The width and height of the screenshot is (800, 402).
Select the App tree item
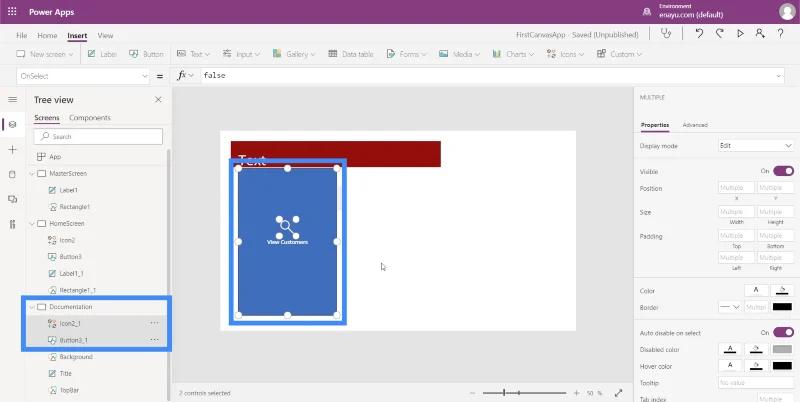click(55, 157)
